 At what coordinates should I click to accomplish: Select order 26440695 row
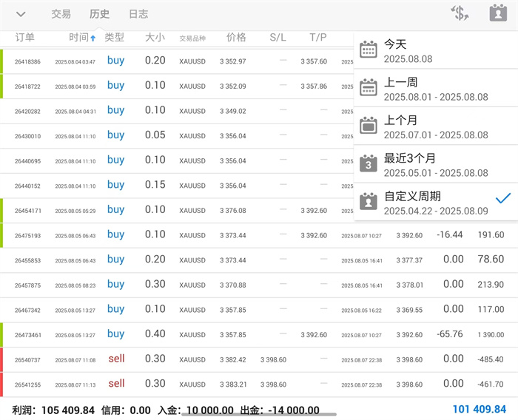pyautogui.click(x=177, y=160)
